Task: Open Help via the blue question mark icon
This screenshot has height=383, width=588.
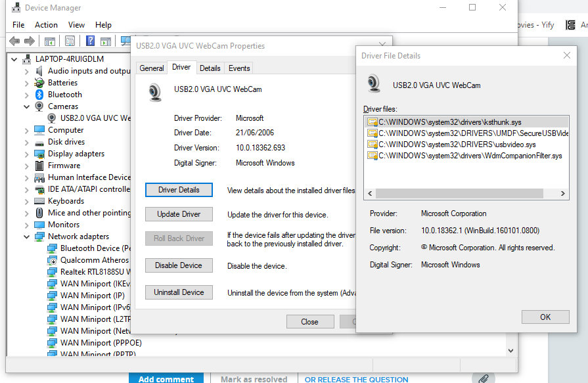Action: pyautogui.click(x=89, y=41)
